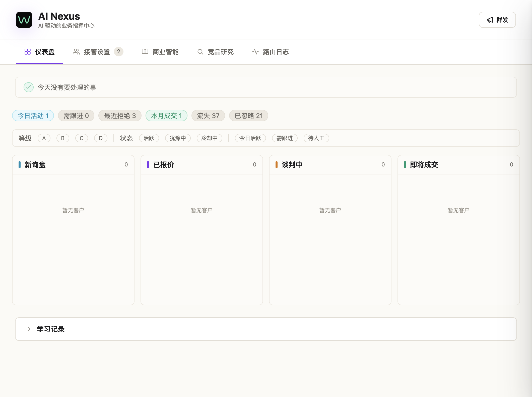Screen dimensions: 532x397
Task: Click the count 0 in 即将成交 column
Action: click(512, 165)
